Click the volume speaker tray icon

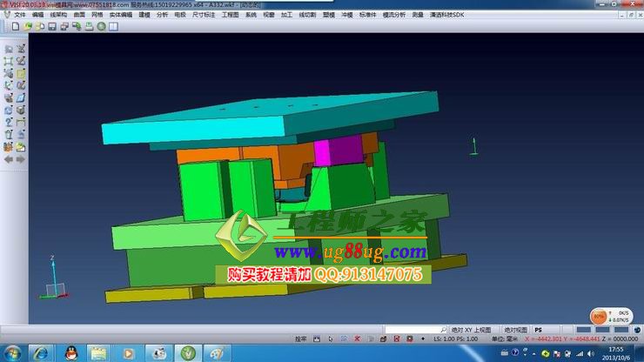(591, 354)
